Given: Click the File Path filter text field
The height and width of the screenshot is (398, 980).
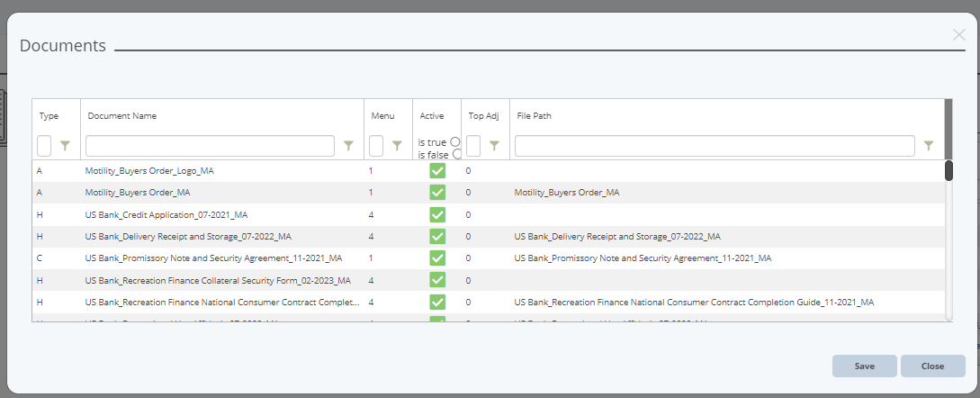Looking at the screenshot, I should [x=715, y=146].
